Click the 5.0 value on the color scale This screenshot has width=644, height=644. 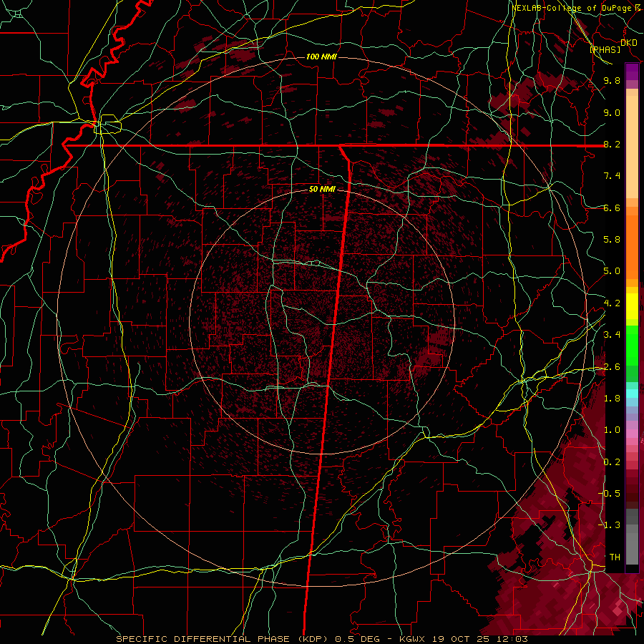612,271
